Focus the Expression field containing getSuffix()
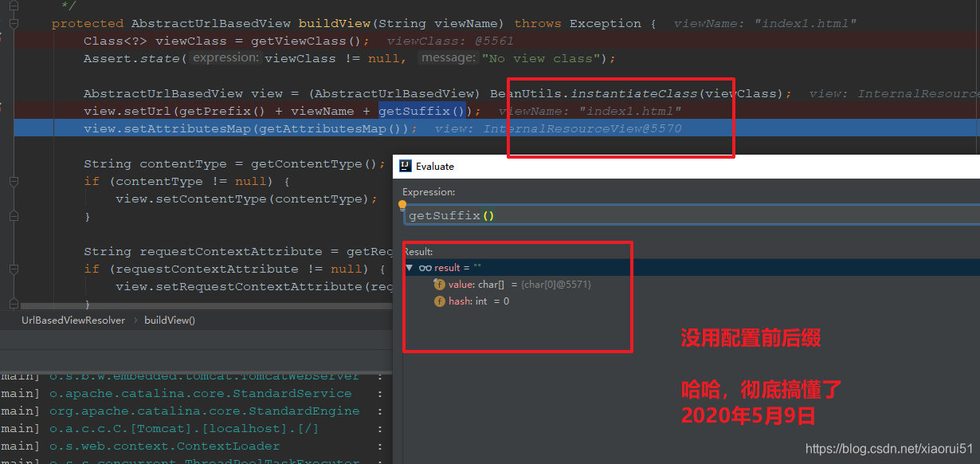 click(x=692, y=216)
